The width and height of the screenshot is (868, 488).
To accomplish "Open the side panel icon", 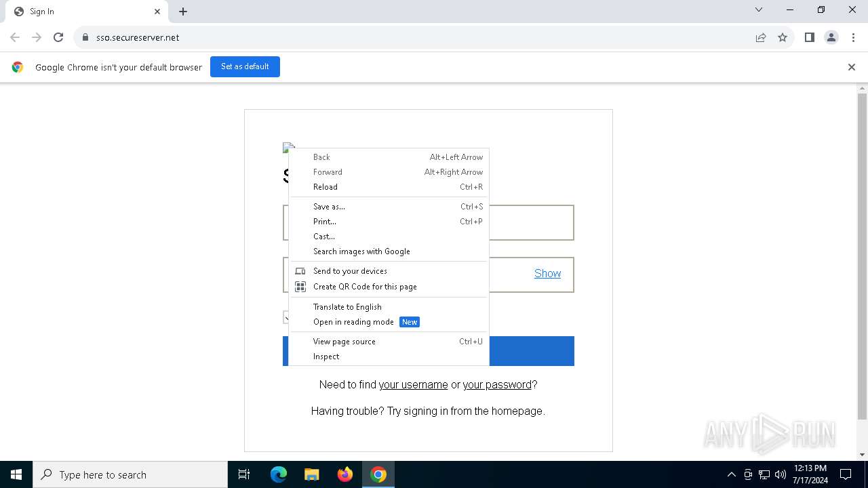I will [x=809, y=37].
